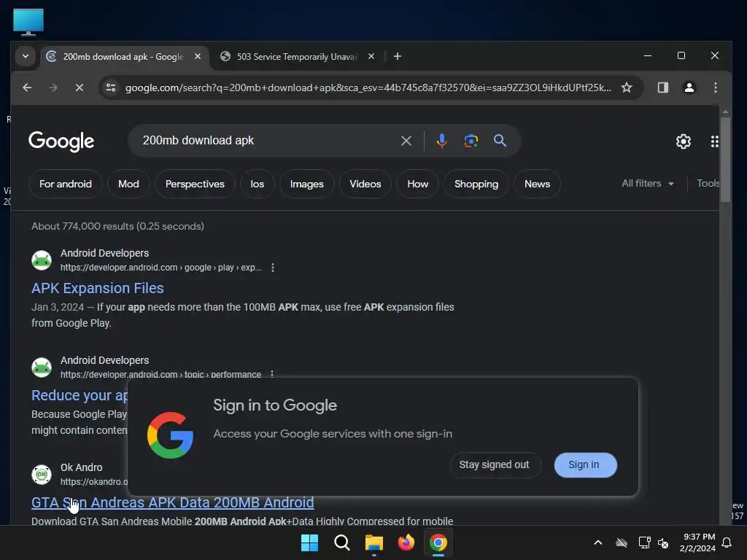Image resolution: width=747 pixels, height=560 pixels.
Task: Open a new tab with plus button
Action: (398, 56)
